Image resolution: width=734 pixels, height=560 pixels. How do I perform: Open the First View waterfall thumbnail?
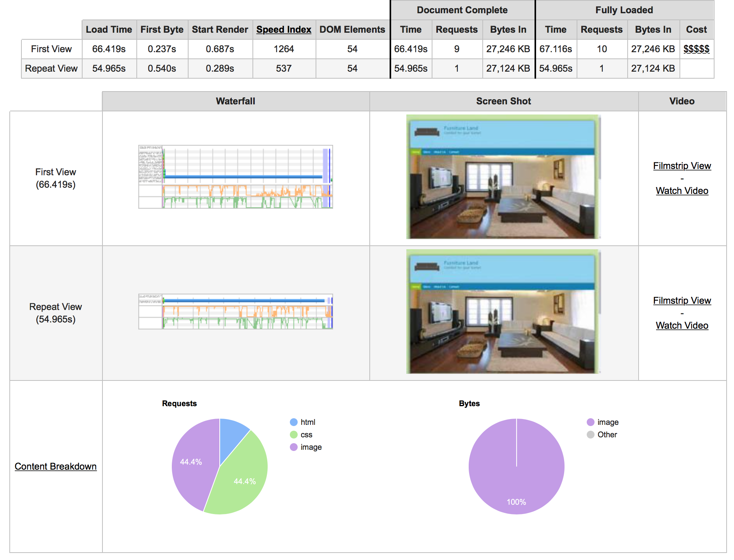pos(235,177)
